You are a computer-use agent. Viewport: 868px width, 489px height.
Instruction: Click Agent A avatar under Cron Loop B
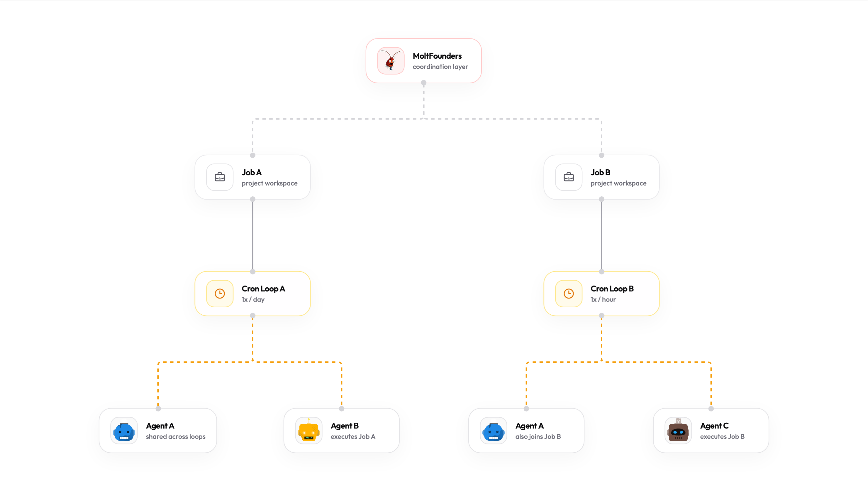(493, 431)
